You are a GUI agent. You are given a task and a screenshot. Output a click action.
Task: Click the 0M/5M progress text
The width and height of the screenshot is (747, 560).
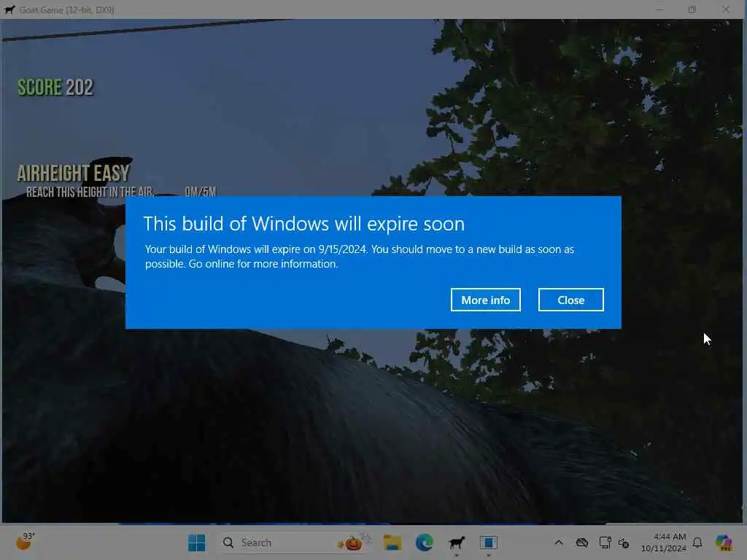(x=200, y=192)
